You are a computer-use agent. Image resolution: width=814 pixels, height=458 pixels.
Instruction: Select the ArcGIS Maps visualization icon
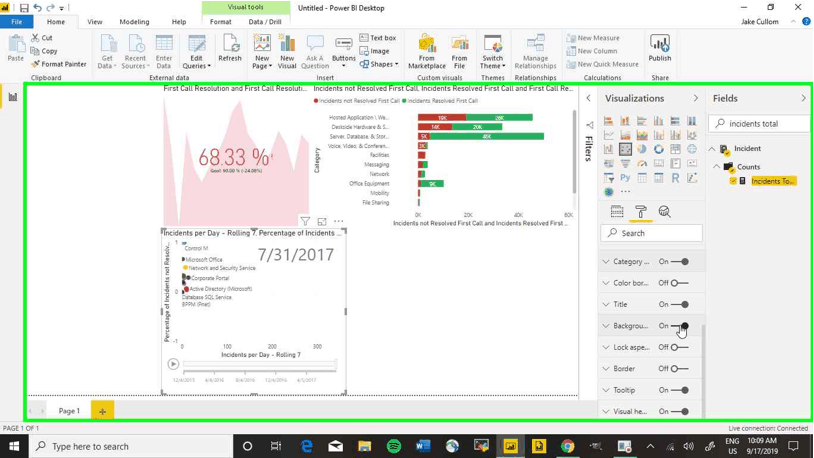pyautogui.click(x=608, y=192)
